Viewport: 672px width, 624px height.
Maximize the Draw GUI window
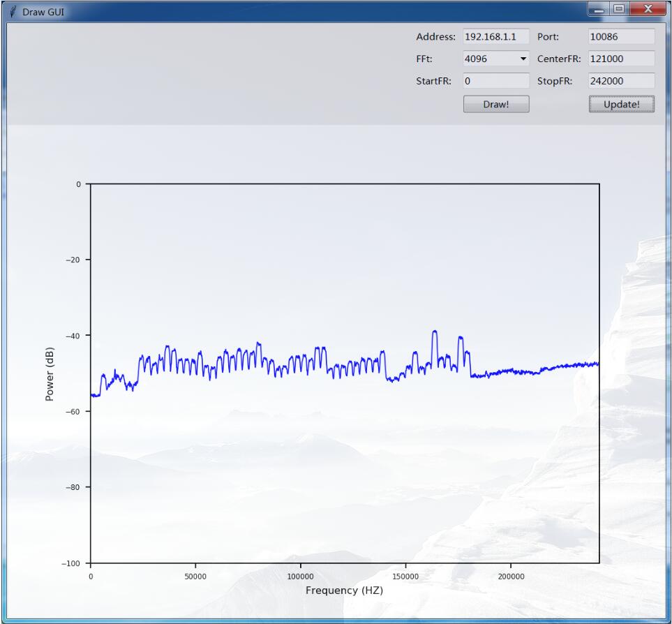coord(619,9)
